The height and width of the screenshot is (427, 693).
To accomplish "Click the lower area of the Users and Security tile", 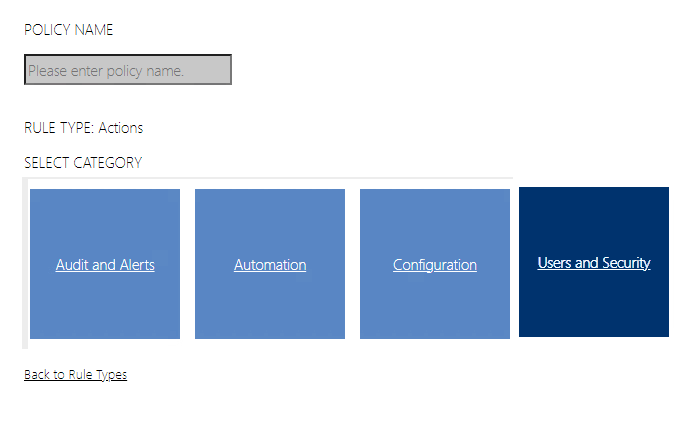I will tap(594, 315).
